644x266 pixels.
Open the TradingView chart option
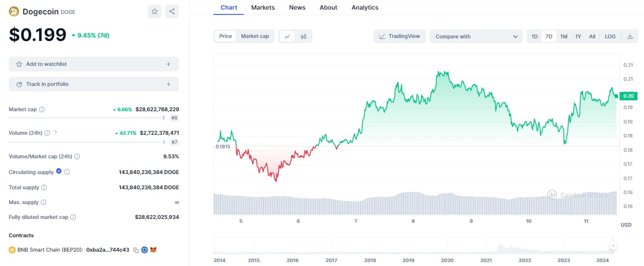point(400,36)
